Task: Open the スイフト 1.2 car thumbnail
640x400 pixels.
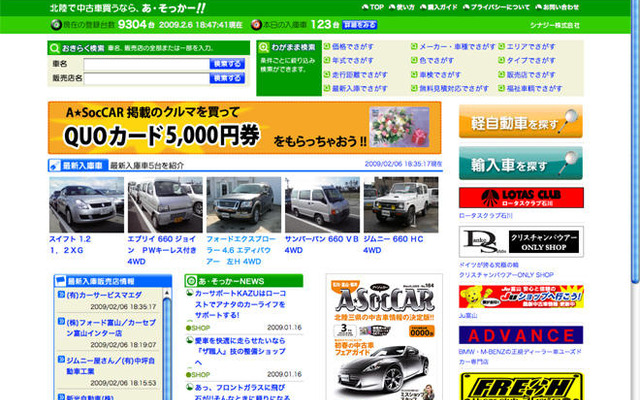Action: (87, 204)
